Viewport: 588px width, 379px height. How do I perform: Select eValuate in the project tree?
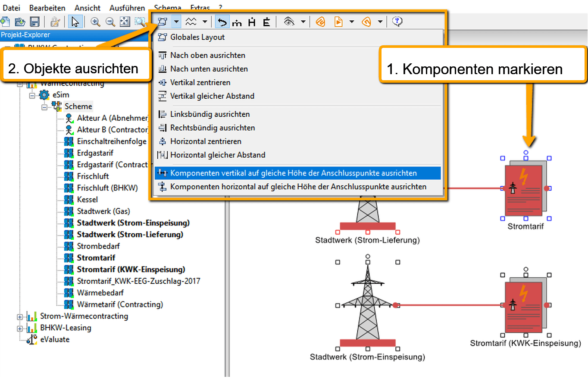tap(55, 339)
